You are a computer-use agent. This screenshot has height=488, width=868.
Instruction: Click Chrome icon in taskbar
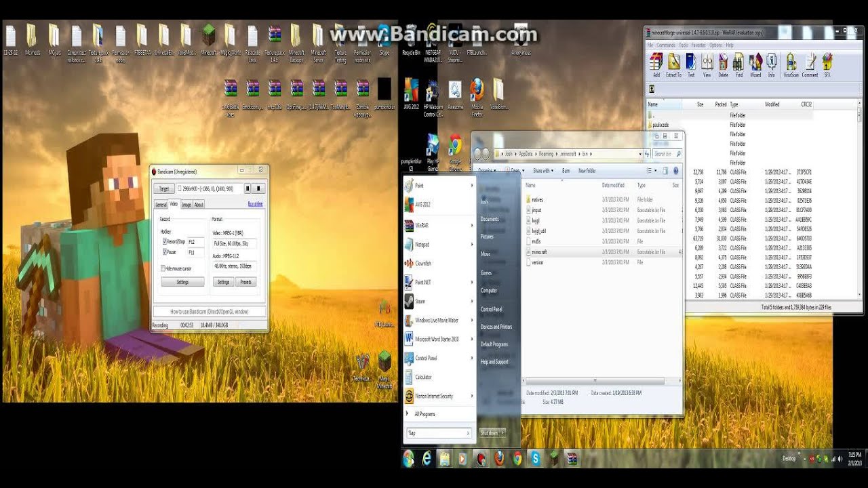(517, 459)
